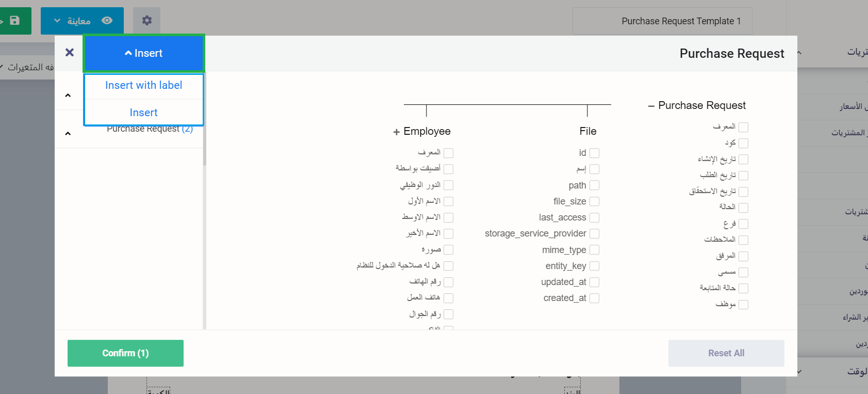Click the Purchase Request Template 1 name field

(662, 21)
